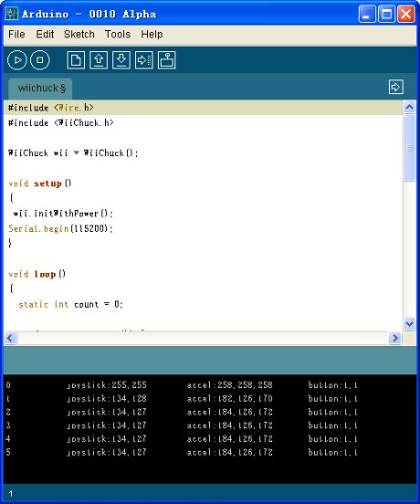The image size is (420, 504).
Task: Maximize the Arduino window
Action: pyautogui.click(x=386, y=14)
